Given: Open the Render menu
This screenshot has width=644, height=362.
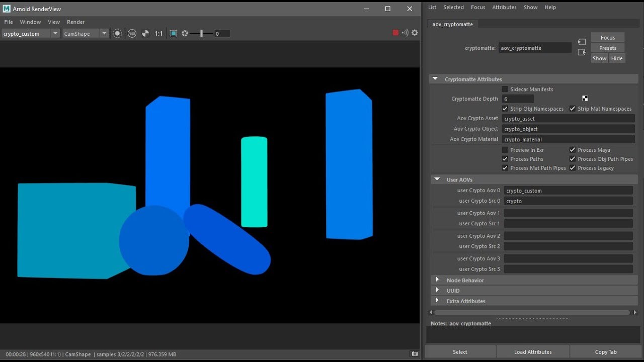Looking at the screenshot, I should [76, 22].
